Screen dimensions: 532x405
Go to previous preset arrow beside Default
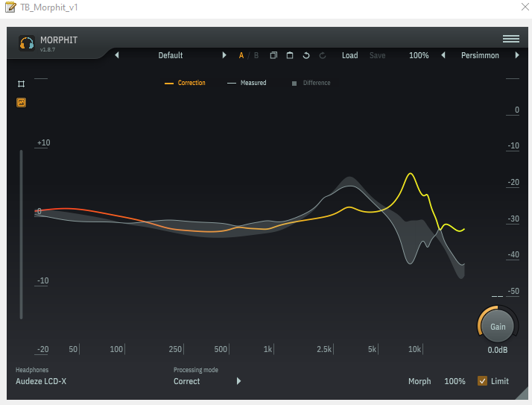click(x=117, y=55)
